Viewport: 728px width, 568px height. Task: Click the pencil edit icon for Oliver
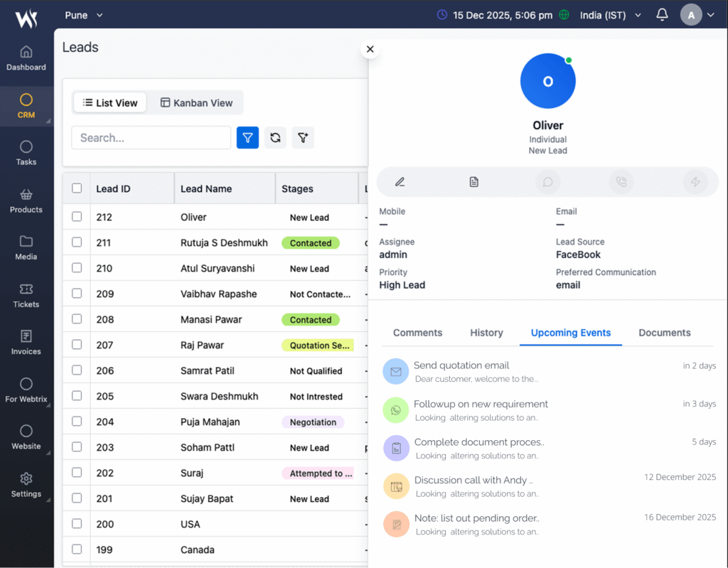click(x=400, y=182)
